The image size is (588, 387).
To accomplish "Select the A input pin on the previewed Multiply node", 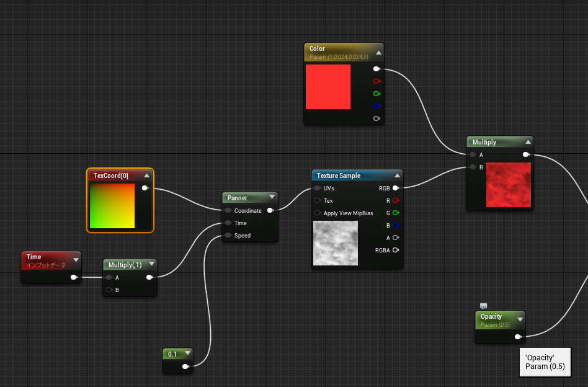I will [473, 154].
